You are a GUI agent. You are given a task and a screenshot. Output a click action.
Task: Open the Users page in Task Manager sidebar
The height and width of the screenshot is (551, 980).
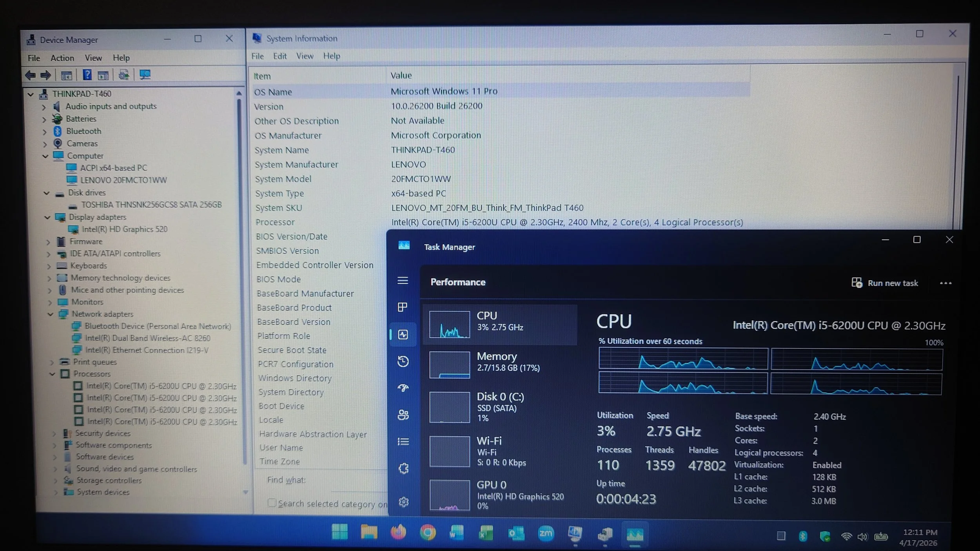(x=403, y=415)
